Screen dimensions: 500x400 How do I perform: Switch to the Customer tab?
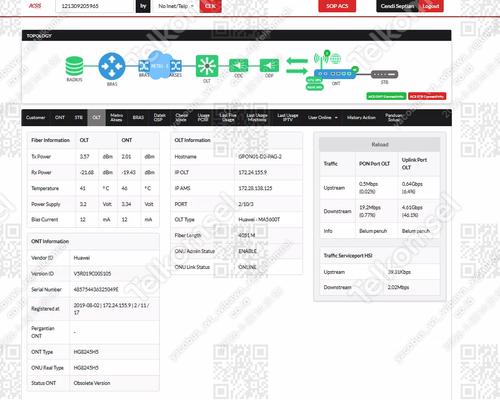[x=36, y=118]
